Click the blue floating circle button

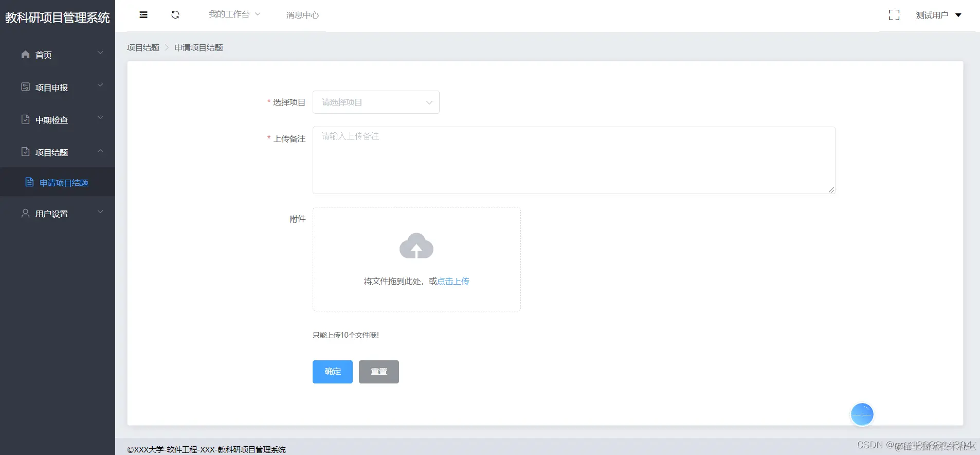[862, 414]
